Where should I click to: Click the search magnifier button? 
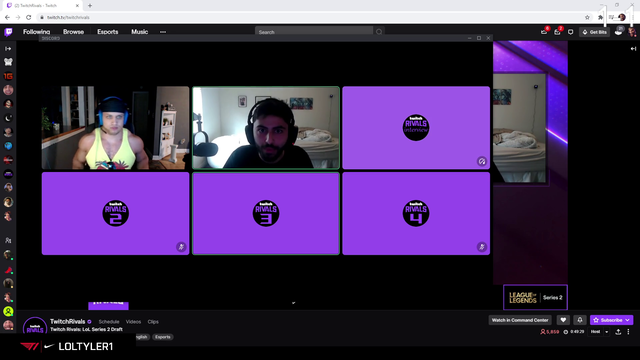(x=379, y=32)
